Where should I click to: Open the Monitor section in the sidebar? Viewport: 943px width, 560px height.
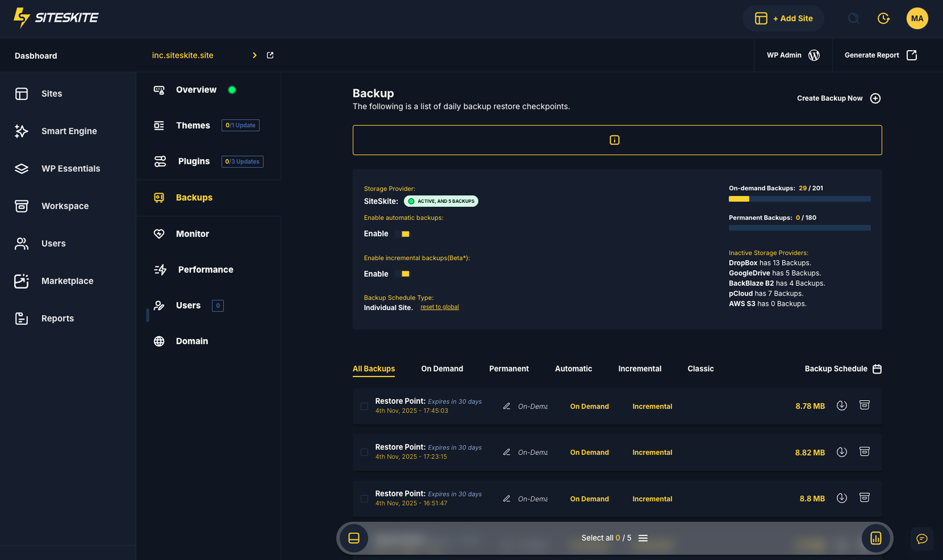tap(192, 234)
